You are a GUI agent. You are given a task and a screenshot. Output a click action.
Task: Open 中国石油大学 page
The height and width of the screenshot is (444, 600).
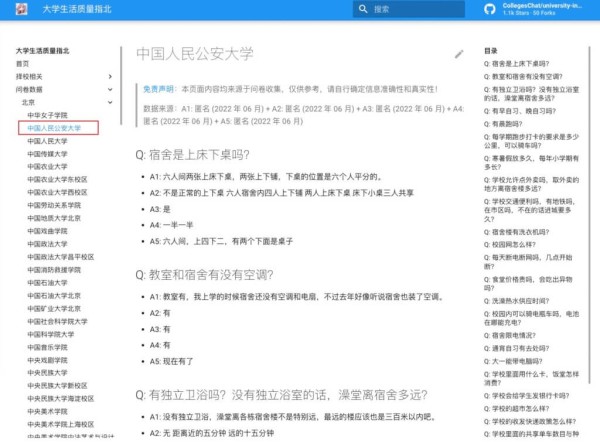pyautogui.click(x=47, y=283)
